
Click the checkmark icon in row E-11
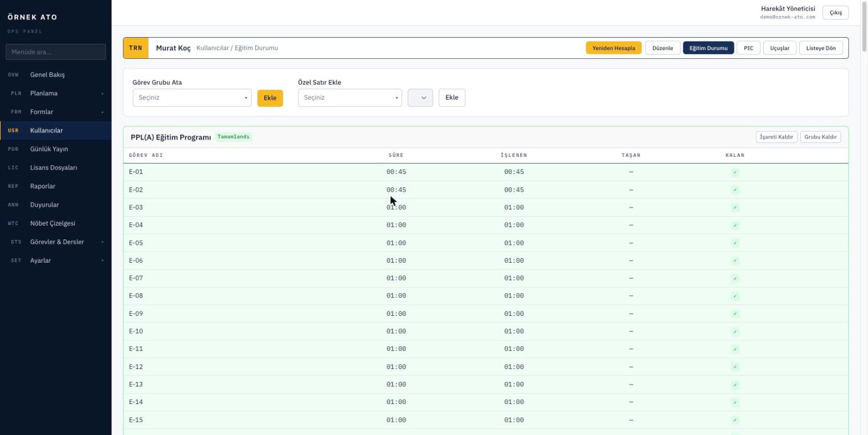coord(735,350)
